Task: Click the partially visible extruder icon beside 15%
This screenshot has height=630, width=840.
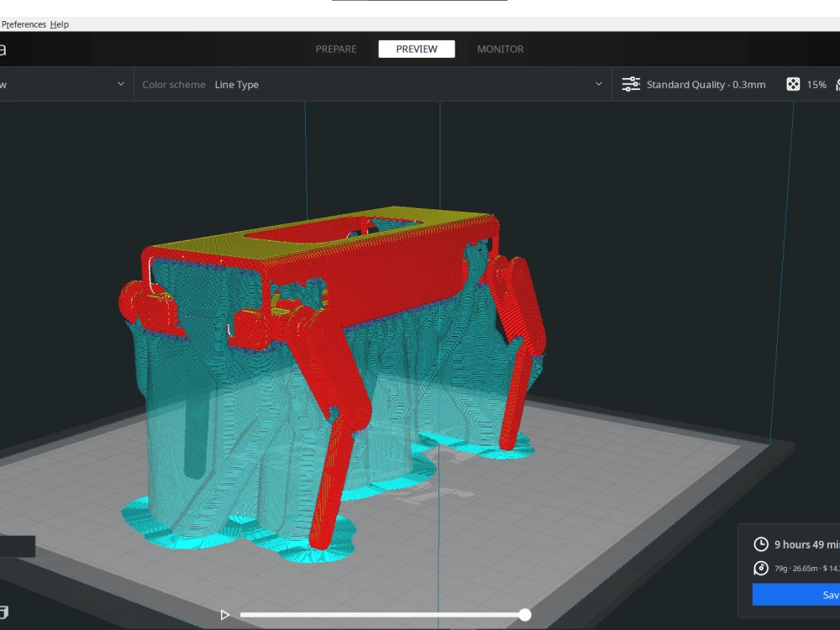Action: [837, 84]
